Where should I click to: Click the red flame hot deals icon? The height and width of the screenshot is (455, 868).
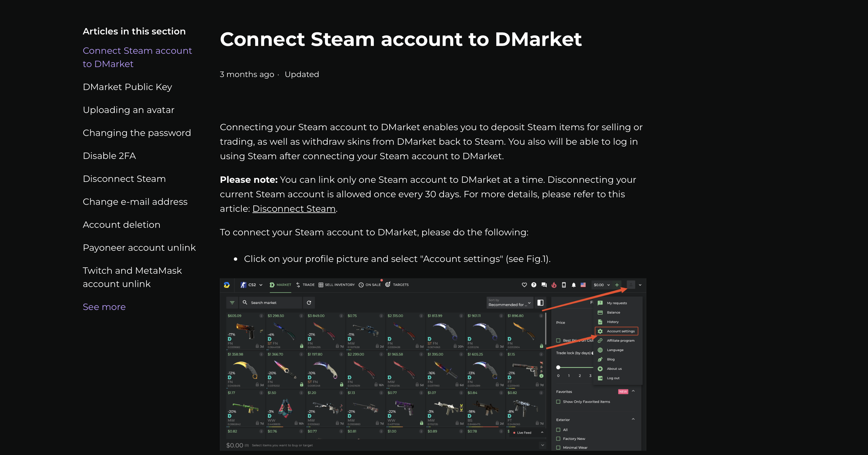pos(554,285)
